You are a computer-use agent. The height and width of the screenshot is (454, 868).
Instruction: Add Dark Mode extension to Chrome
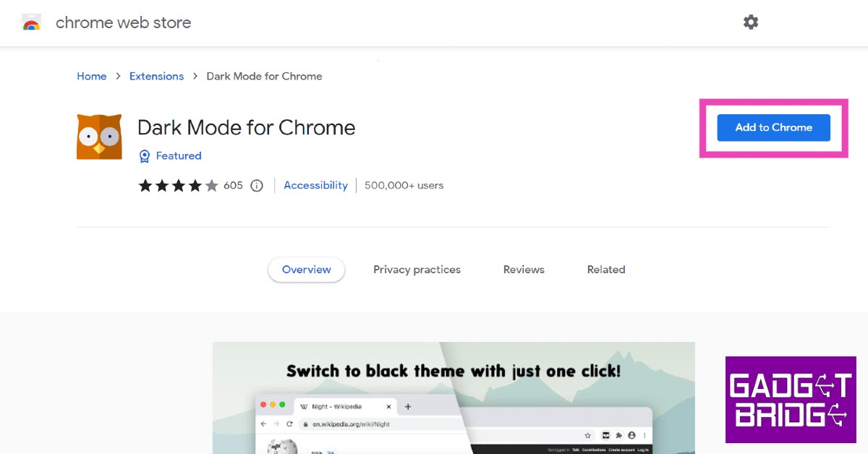tap(773, 128)
